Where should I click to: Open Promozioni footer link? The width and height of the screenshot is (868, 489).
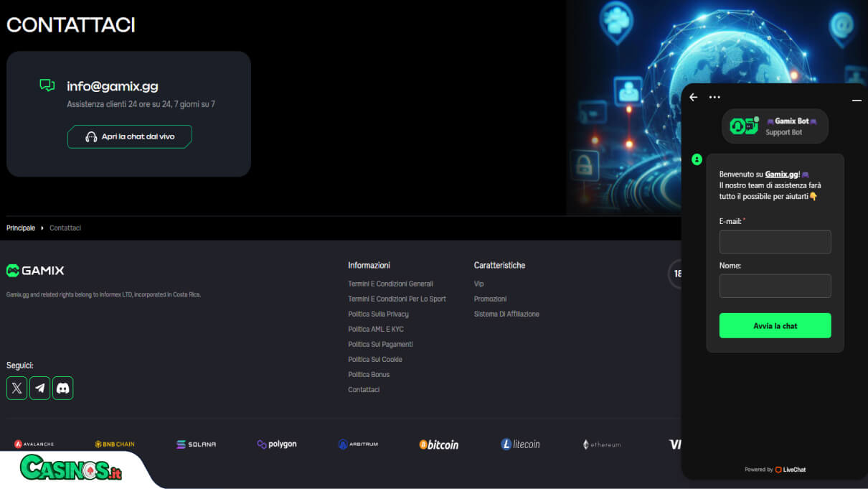click(x=490, y=299)
